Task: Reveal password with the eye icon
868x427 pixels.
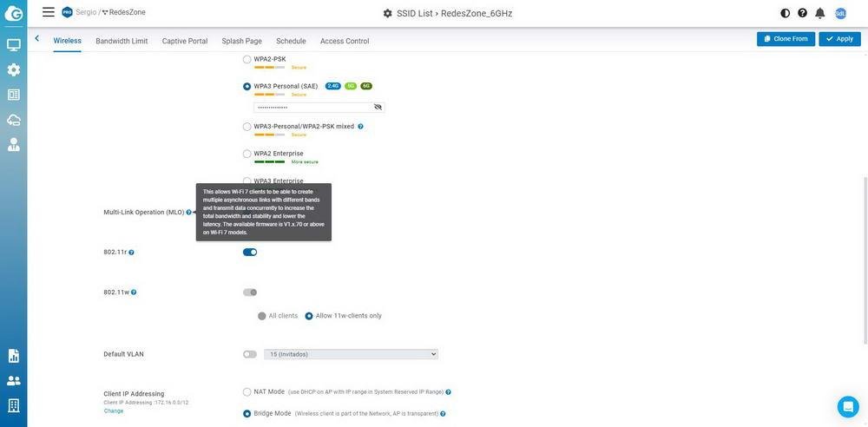Action: point(378,107)
